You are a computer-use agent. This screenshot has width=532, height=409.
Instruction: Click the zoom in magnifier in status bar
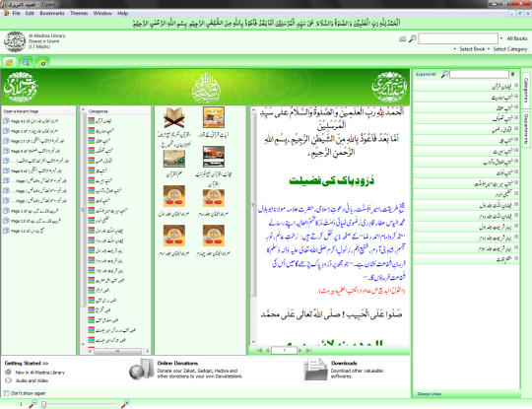[x=125, y=403]
